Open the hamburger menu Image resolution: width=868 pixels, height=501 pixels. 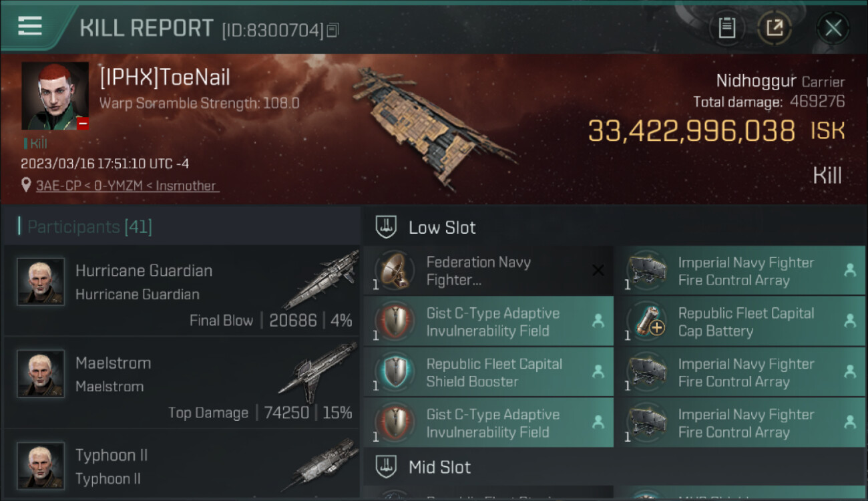(30, 26)
